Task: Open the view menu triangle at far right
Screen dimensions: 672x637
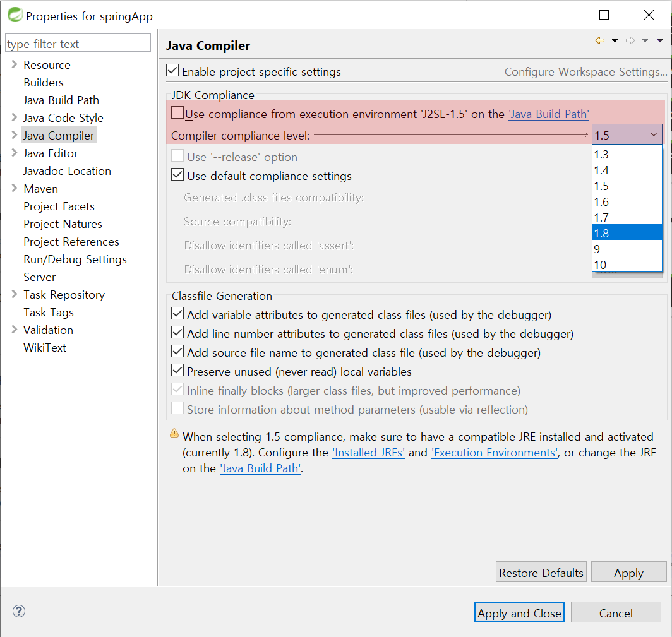Action: (x=660, y=40)
